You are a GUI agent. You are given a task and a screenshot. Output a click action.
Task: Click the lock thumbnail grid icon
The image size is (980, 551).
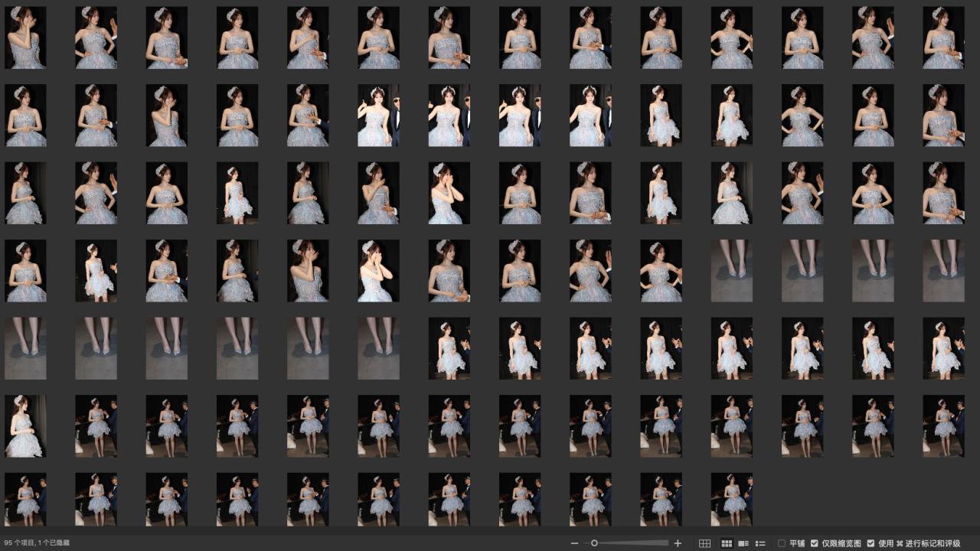pos(704,543)
